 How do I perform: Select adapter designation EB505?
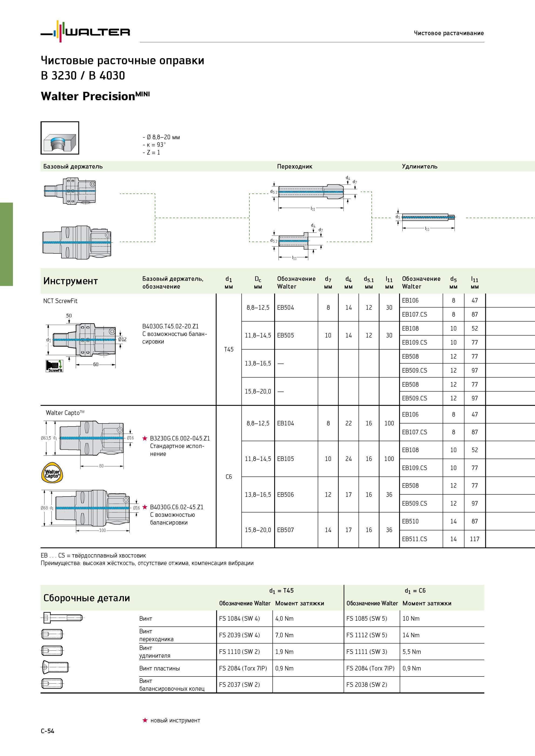click(286, 335)
